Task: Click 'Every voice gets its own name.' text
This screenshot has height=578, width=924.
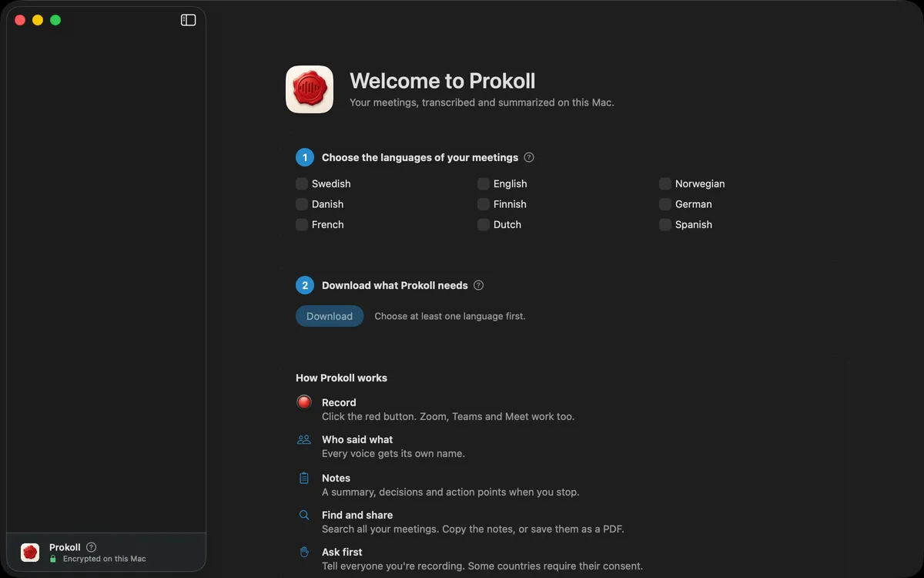Action: [393, 453]
